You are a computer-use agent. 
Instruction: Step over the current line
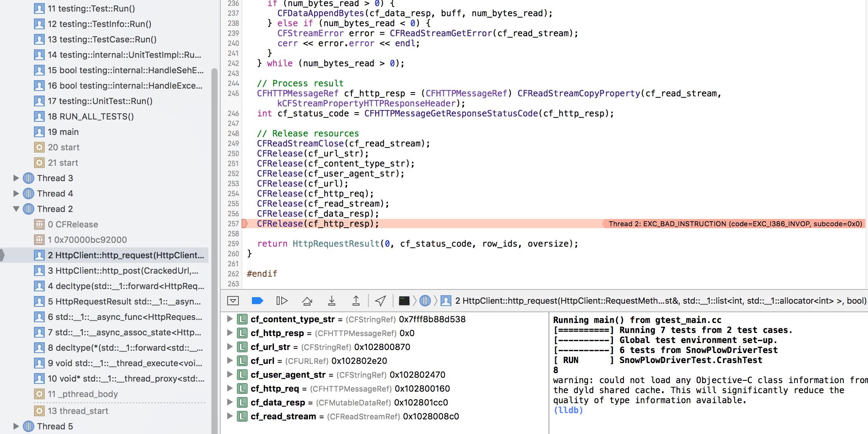coord(307,301)
